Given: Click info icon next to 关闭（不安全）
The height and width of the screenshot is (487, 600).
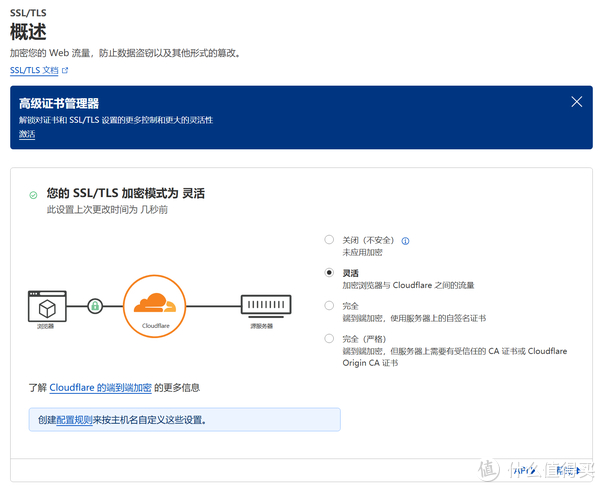Looking at the screenshot, I should click(405, 241).
